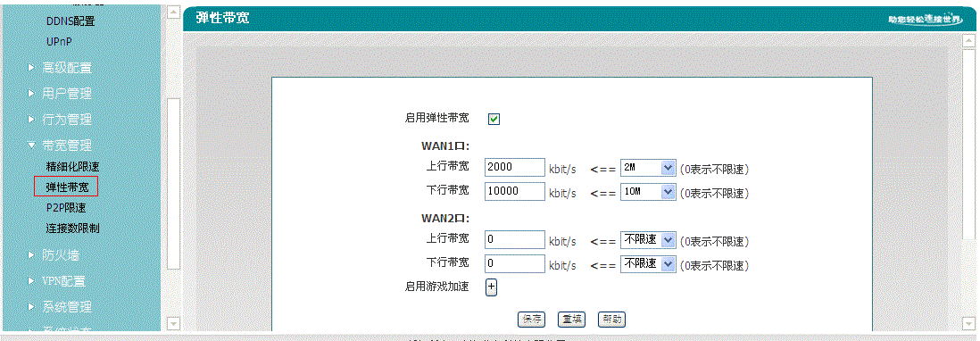The height and width of the screenshot is (341, 980).
Task: Click the 保存 save button
Action: tap(531, 320)
